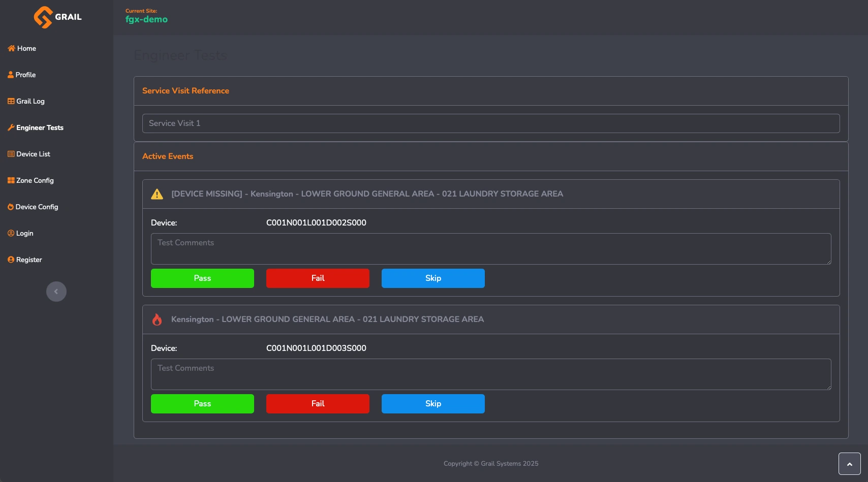
Task: Open Zone Config page
Action: click(35, 180)
